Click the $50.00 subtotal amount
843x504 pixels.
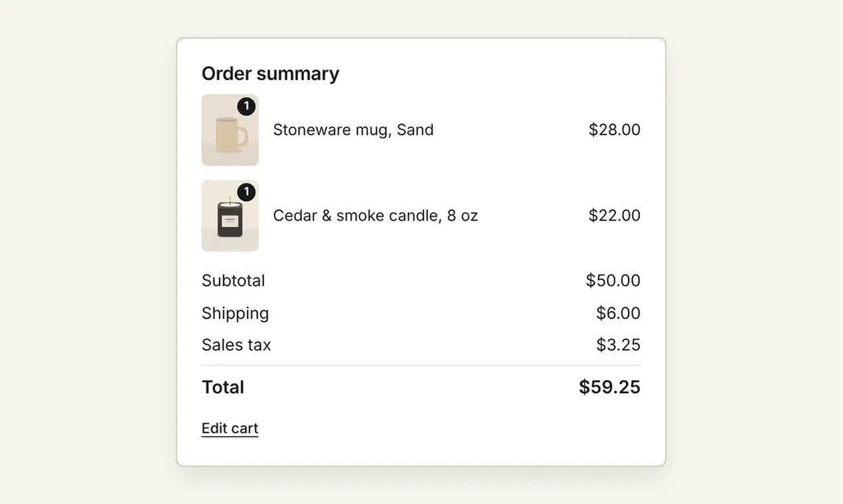pos(613,281)
